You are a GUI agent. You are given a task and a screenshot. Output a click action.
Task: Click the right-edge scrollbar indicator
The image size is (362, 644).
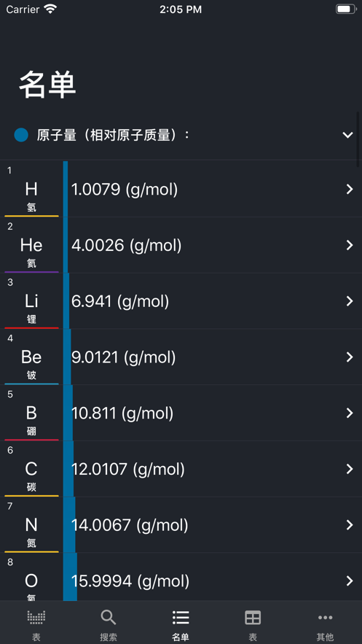tap(358, 139)
